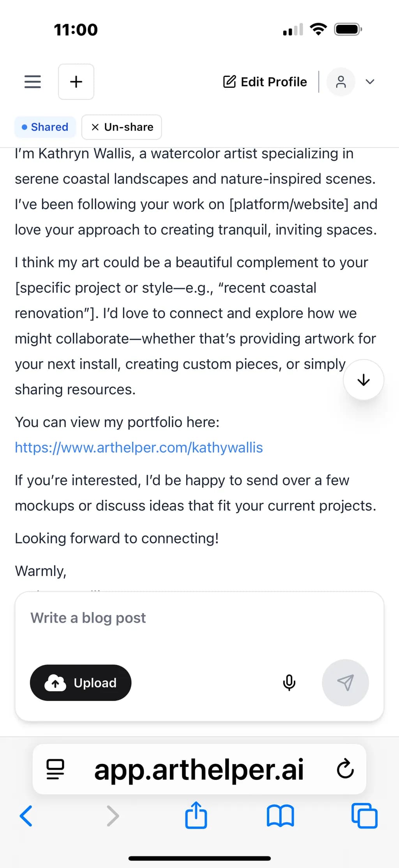Open the hamburger menu
Viewport: 399px width, 868px height.
click(32, 82)
